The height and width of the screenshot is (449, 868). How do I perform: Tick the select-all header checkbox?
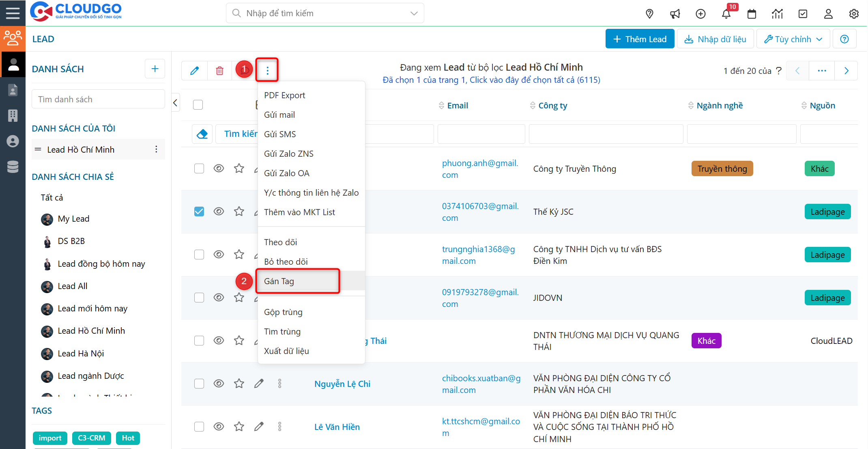(198, 105)
